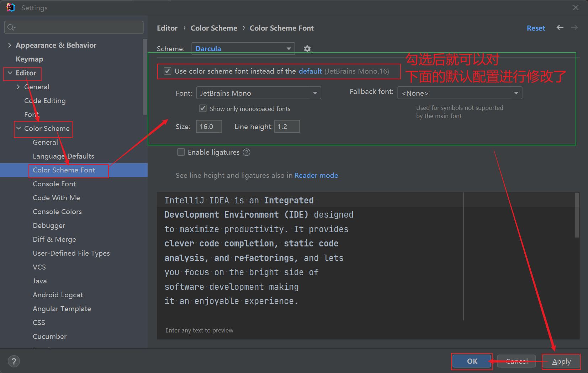Click the Size input field
This screenshot has width=588, height=373.
(209, 127)
